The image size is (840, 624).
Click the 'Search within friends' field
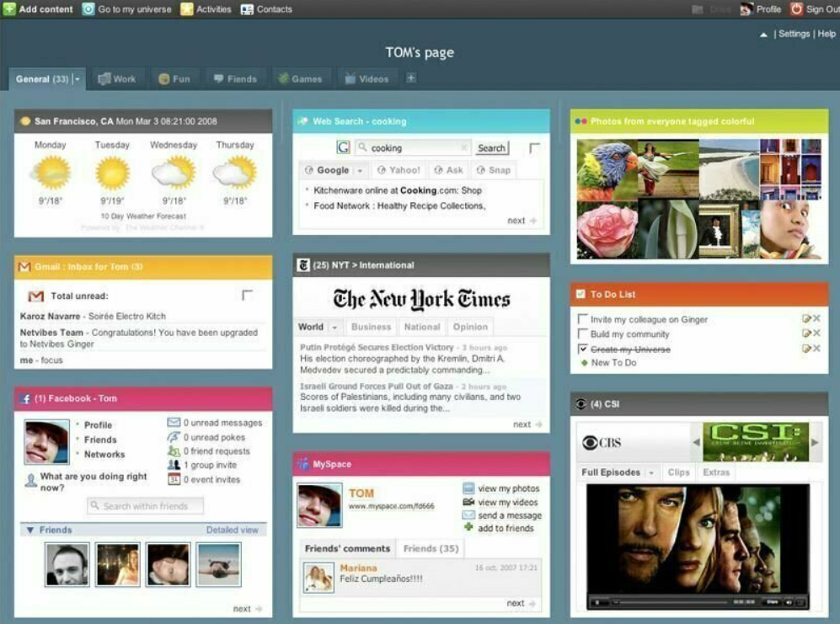(145, 505)
